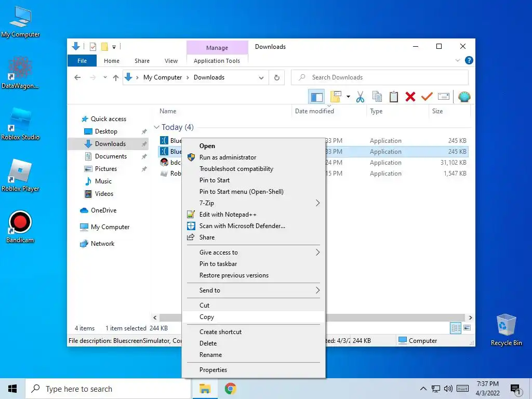This screenshot has height=399, width=532.
Task: Choose Create shortcut
Action: 254,332
